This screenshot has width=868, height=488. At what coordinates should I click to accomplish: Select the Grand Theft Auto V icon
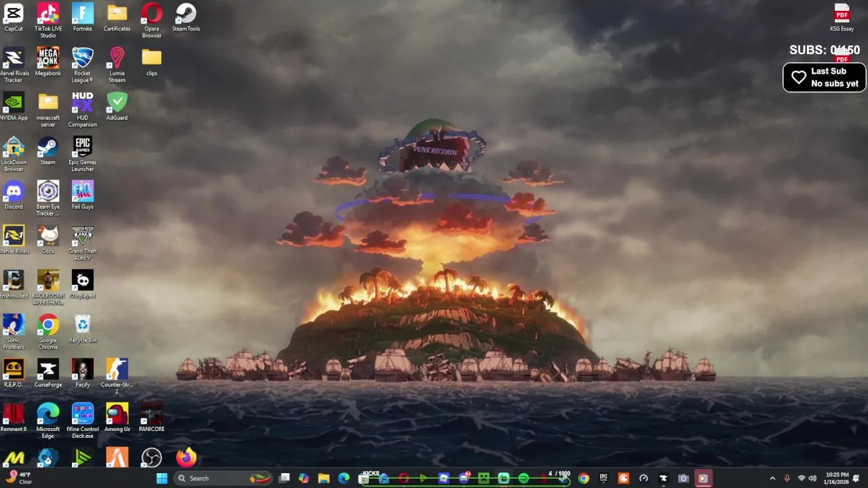(83, 243)
